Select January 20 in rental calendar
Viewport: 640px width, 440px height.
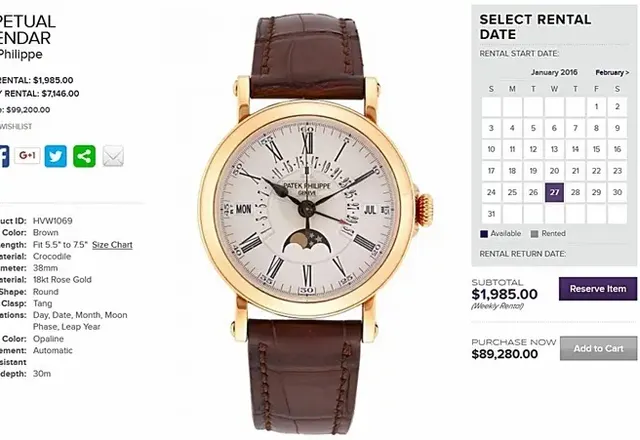554,171
